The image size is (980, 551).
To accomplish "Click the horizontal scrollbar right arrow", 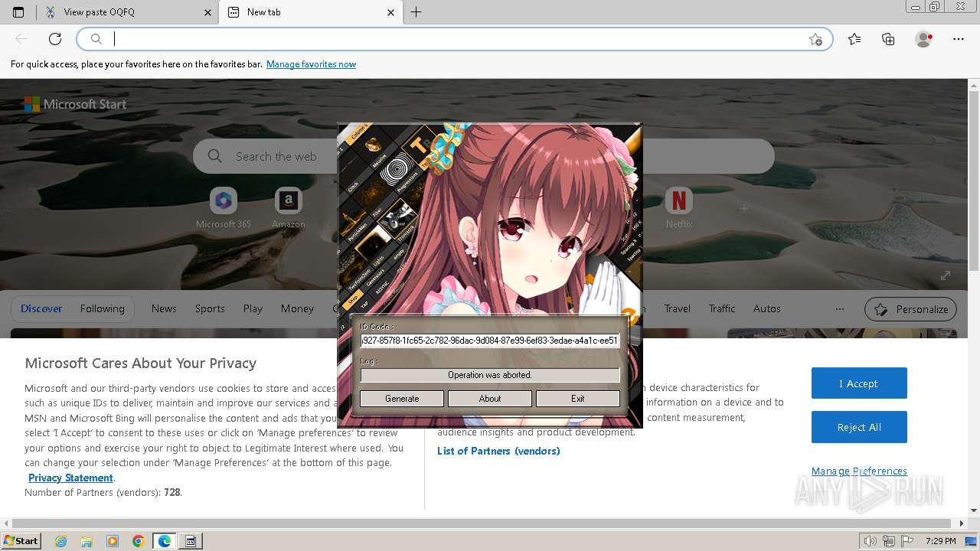I will [x=962, y=523].
